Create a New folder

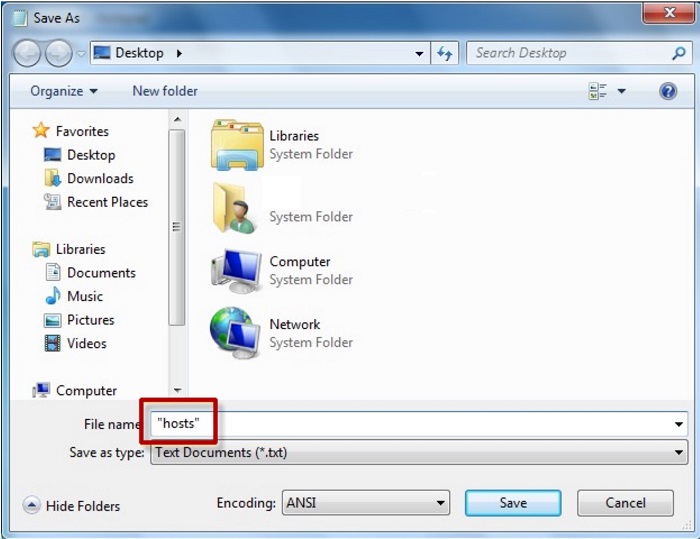pyautogui.click(x=165, y=91)
